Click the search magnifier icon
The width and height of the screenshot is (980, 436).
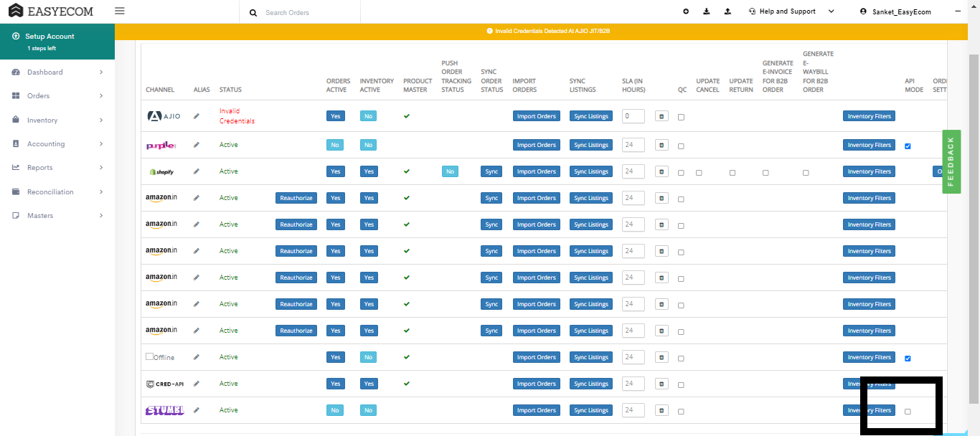point(253,13)
